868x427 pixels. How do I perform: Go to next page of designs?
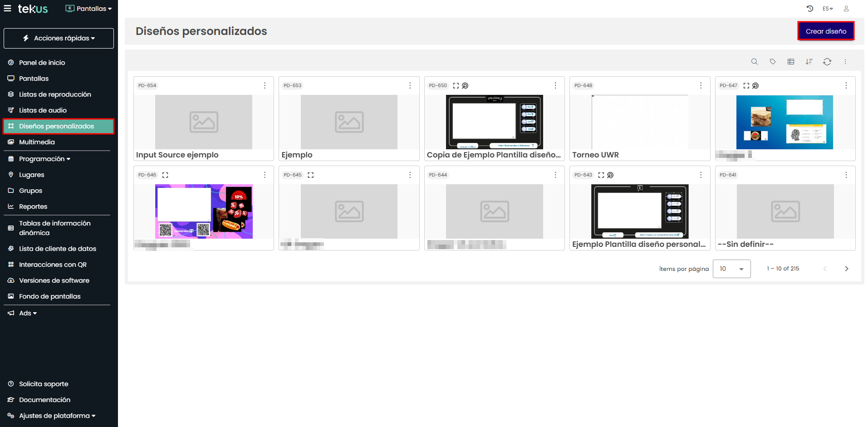coord(846,269)
